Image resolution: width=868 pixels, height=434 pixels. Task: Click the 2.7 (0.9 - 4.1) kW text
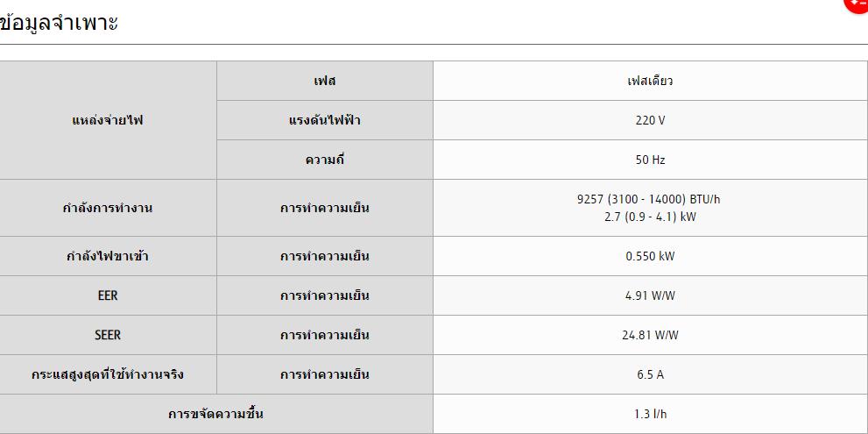point(650,217)
